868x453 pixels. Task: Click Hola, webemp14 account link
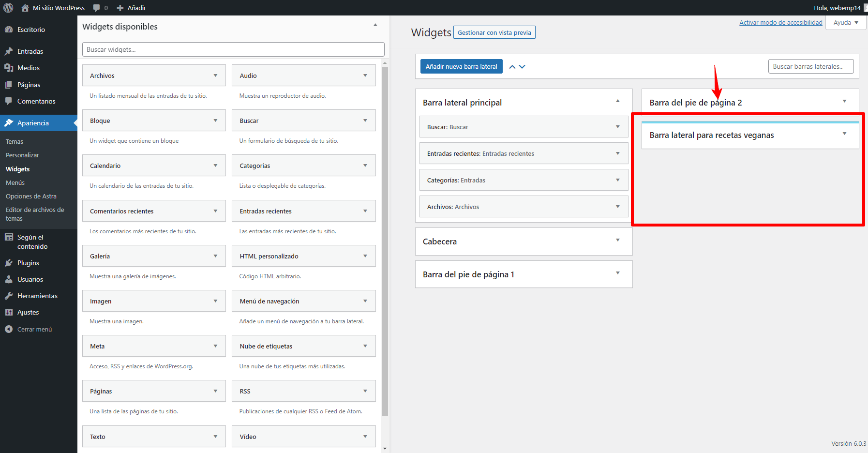[x=838, y=8]
